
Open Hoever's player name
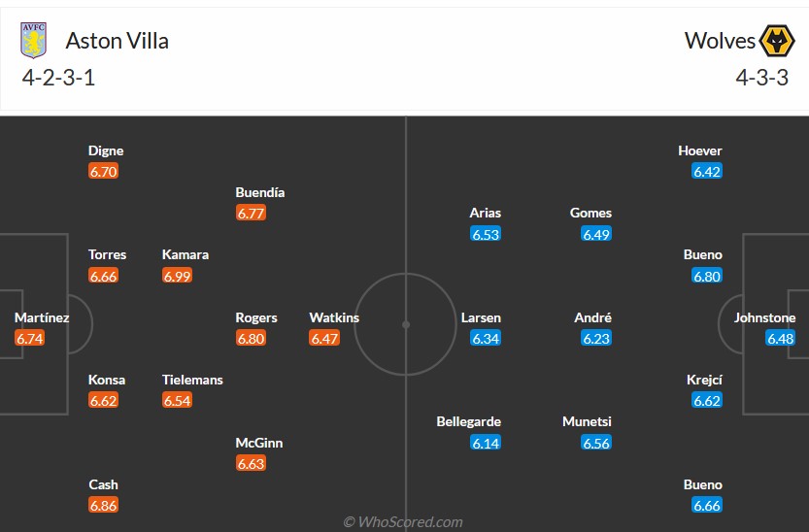point(700,150)
